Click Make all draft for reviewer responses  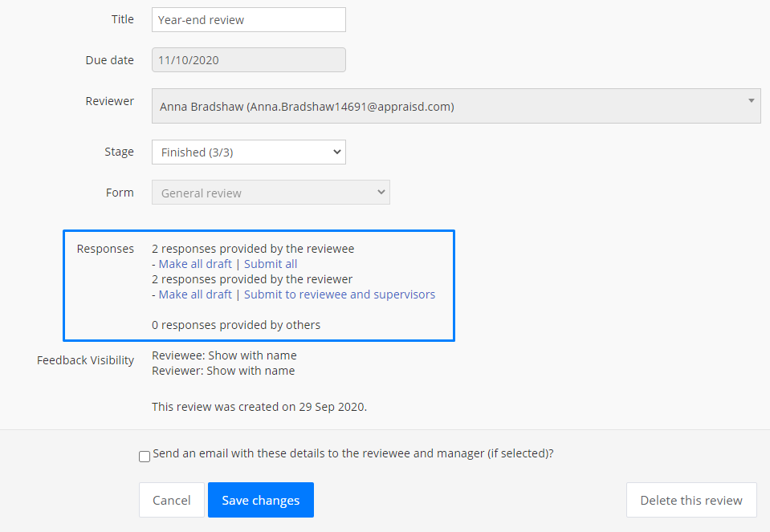coord(195,294)
